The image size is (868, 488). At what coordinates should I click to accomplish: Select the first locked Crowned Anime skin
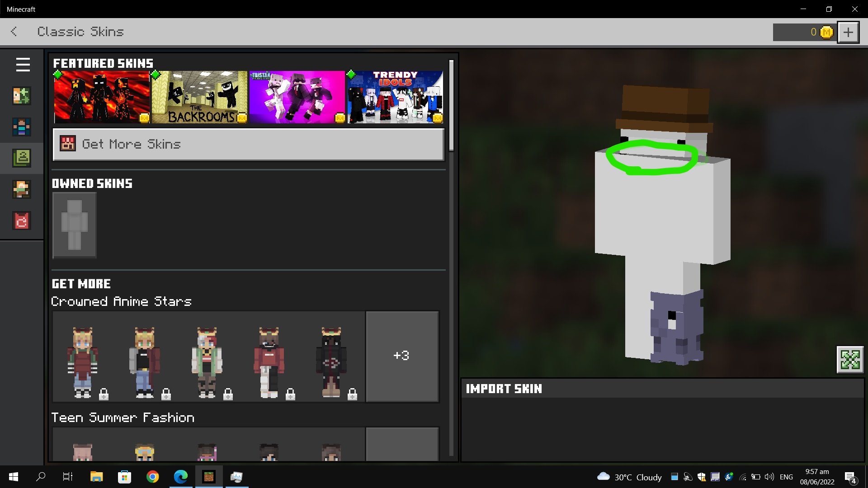click(x=83, y=361)
